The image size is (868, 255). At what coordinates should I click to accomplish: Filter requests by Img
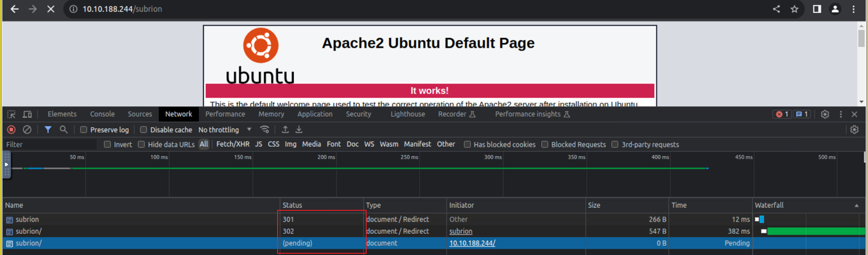(x=290, y=144)
